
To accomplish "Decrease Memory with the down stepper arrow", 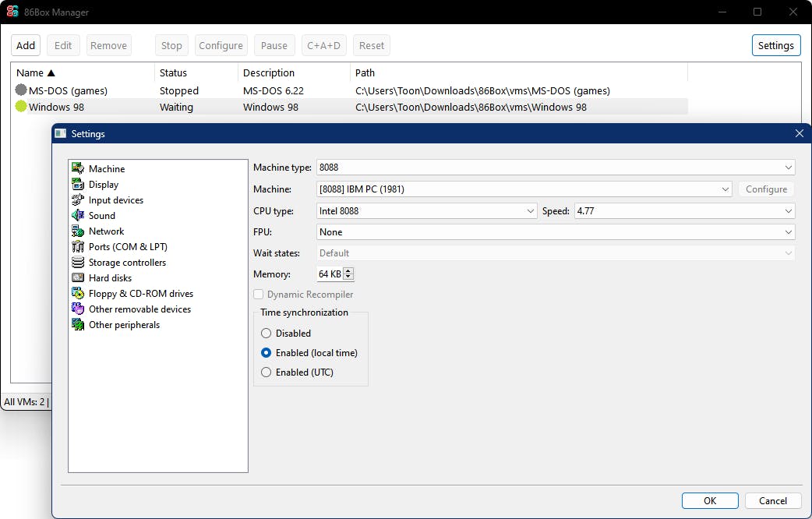I will pos(348,277).
